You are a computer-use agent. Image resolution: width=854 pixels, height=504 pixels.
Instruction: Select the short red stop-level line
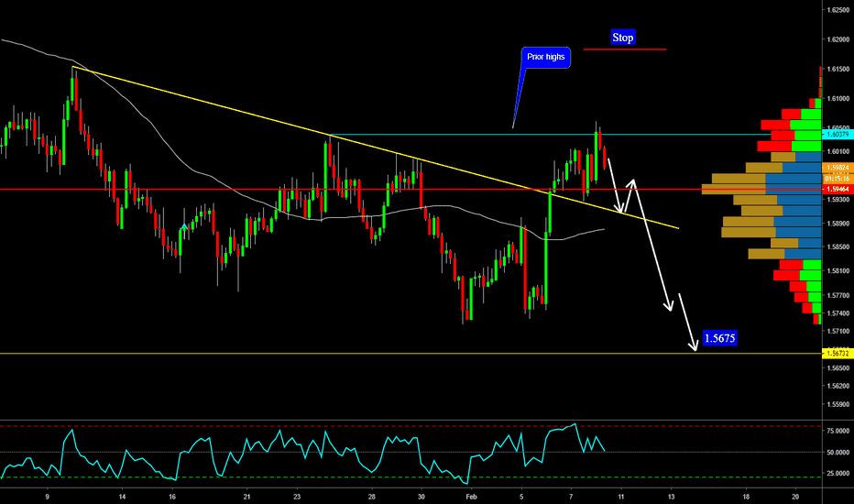click(625, 49)
